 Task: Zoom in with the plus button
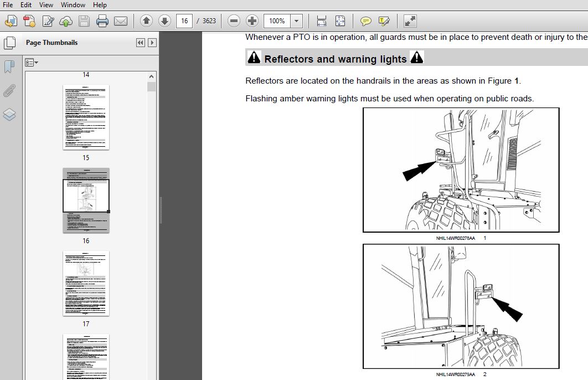coord(252,21)
